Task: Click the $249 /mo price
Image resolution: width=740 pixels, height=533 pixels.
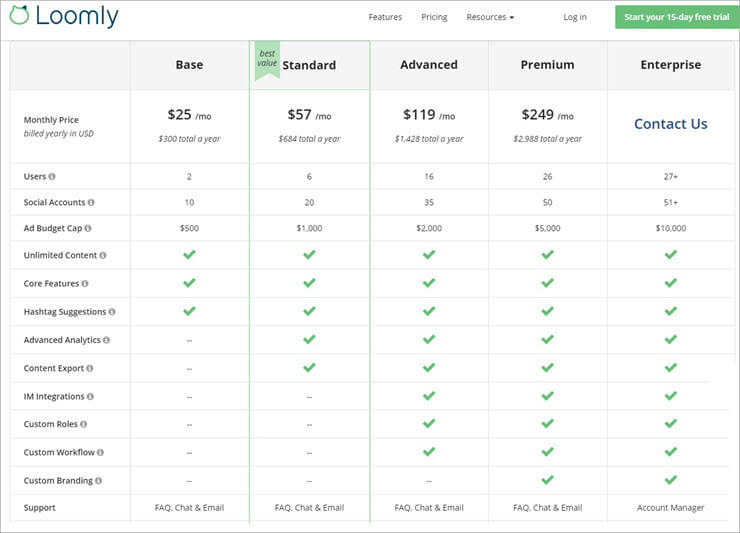Action: pyautogui.click(x=547, y=115)
